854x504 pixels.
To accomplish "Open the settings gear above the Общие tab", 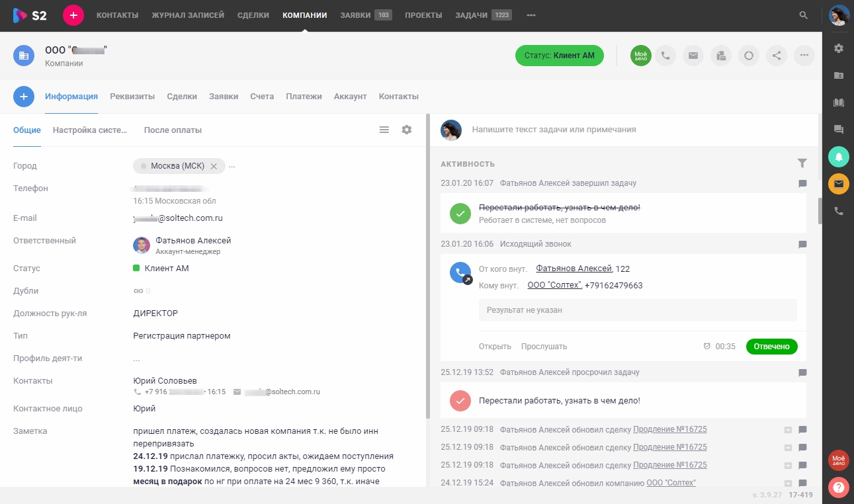I will pos(406,130).
